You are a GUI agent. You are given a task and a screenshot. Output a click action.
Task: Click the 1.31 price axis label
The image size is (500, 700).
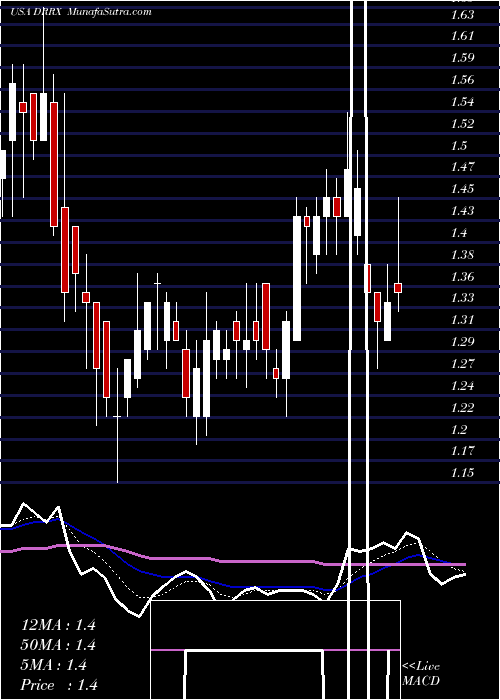[x=462, y=320]
